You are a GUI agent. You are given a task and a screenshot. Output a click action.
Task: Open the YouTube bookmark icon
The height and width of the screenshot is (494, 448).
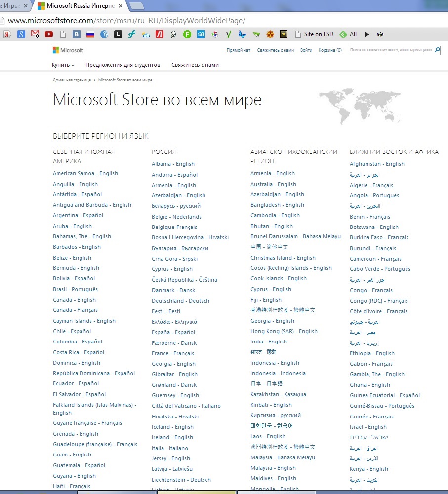pos(49,34)
